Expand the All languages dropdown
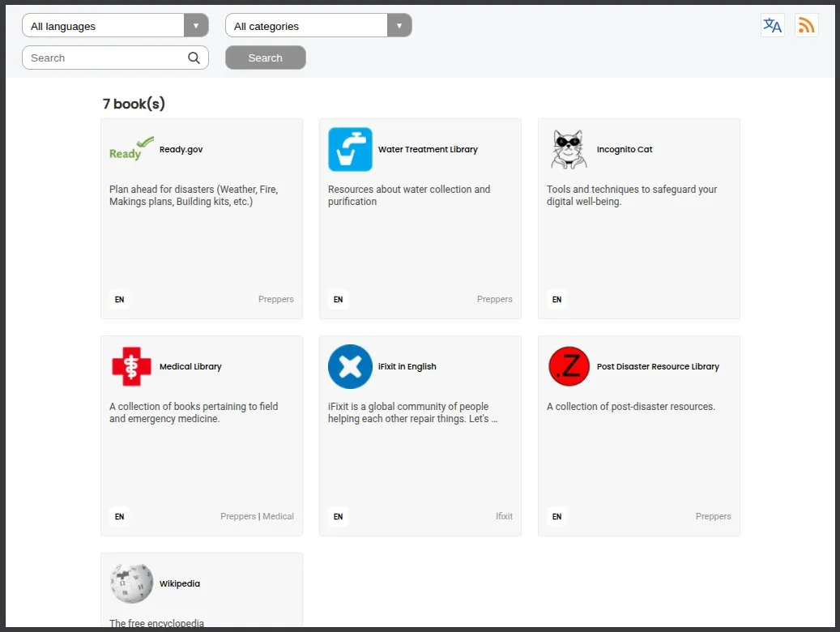Screen dimensions: 840x632 tap(115, 25)
